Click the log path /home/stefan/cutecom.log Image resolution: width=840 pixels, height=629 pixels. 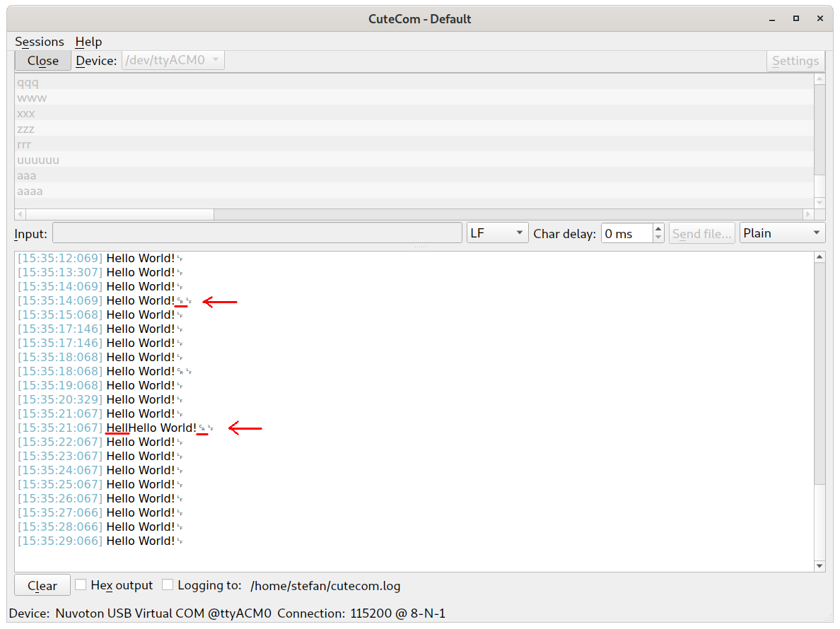click(325, 586)
